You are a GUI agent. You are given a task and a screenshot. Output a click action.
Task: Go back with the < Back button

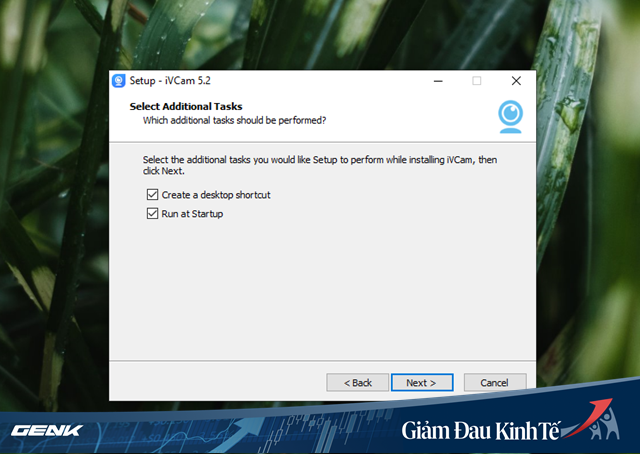pyautogui.click(x=357, y=383)
